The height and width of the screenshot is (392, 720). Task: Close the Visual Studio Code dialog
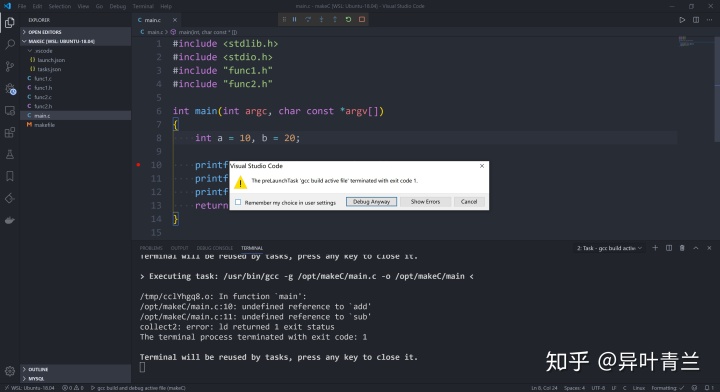pos(482,166)
